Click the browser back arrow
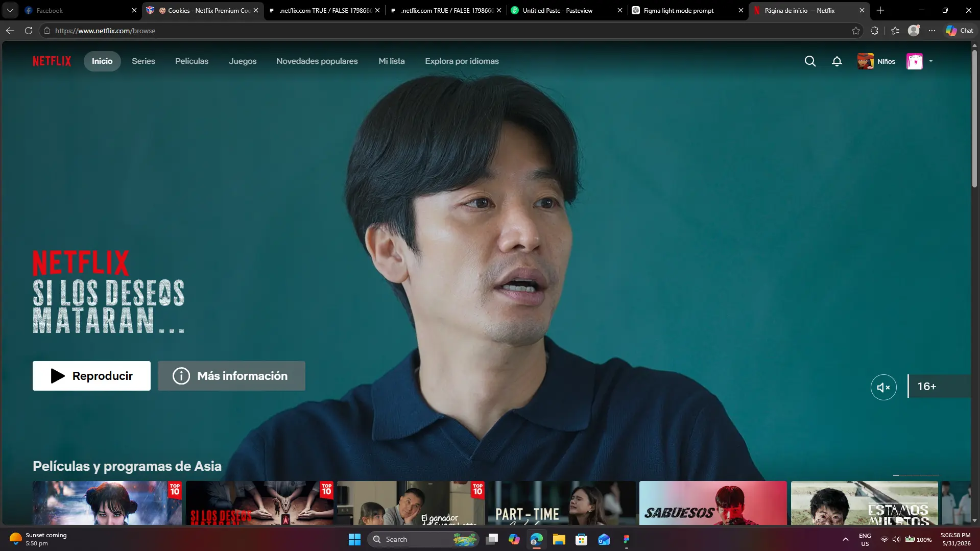The image size is (980, 551). point(10,31)
